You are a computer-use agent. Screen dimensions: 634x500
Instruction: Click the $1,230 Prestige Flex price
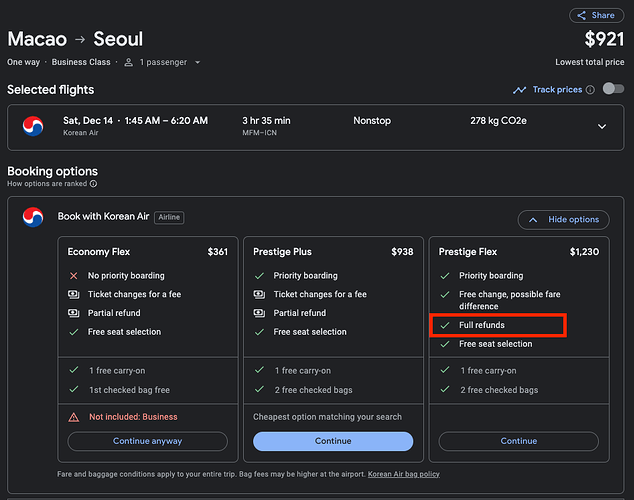584,252
